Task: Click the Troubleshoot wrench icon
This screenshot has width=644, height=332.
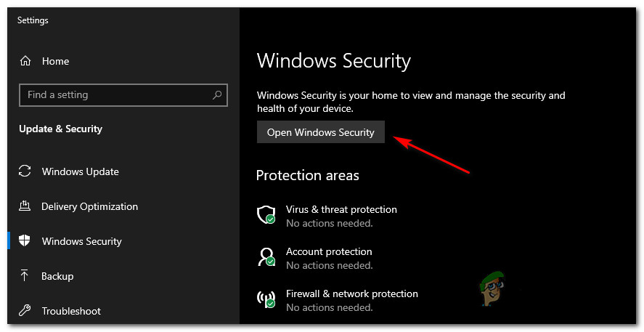Action: [25, 311]
